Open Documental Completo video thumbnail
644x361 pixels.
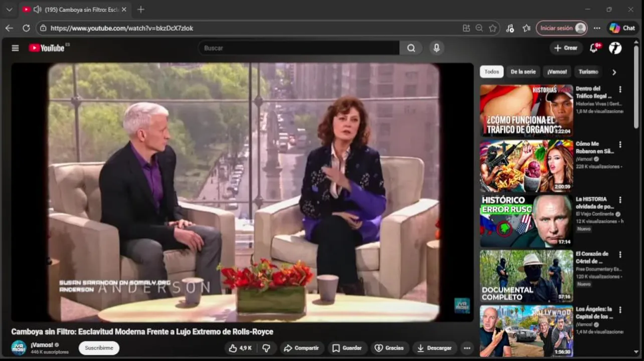click(x=526, y=276)
